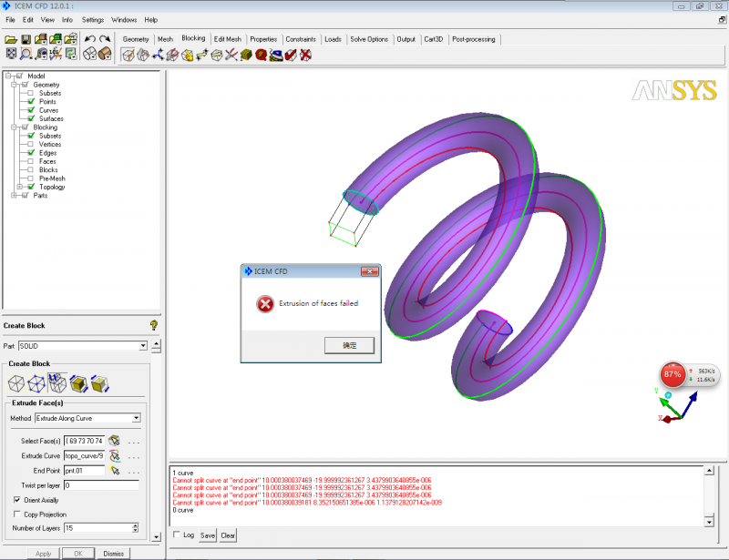Toggle the Blocking Vertices checkbox
Screen dimensions: 729x560
(31, 144)
